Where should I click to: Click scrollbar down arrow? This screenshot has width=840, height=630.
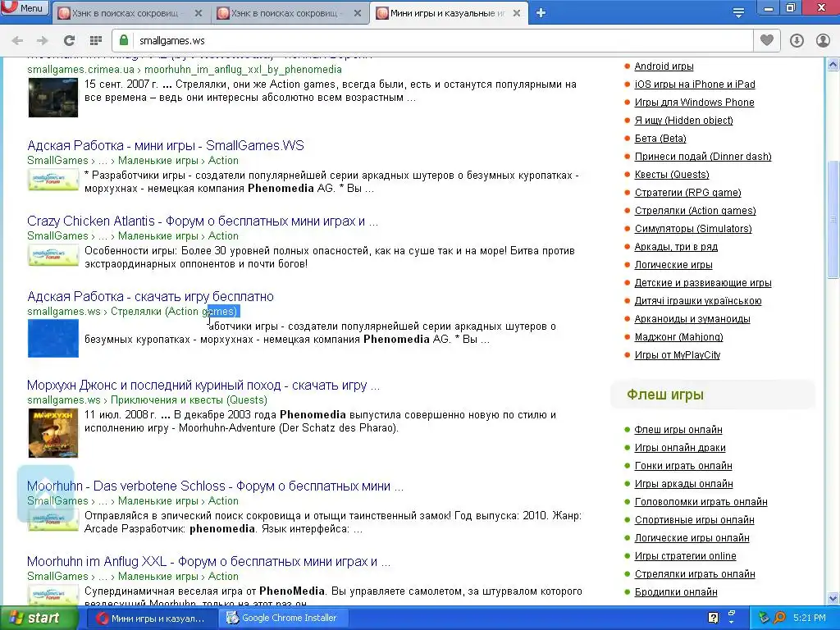click(833, 598)
